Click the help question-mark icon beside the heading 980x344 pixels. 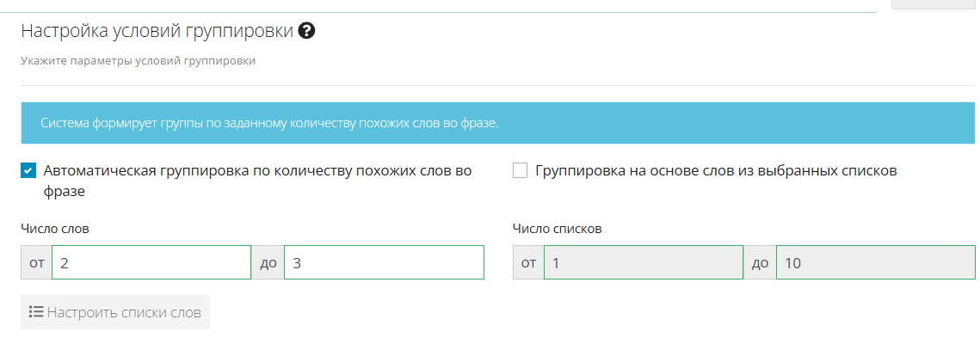(307, 32)
